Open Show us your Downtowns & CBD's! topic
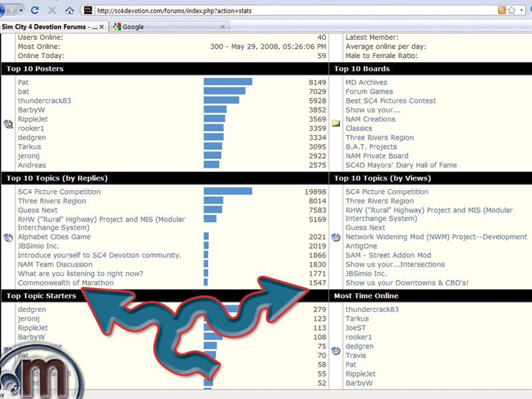 pyautogui.click(x=407, y=283)
